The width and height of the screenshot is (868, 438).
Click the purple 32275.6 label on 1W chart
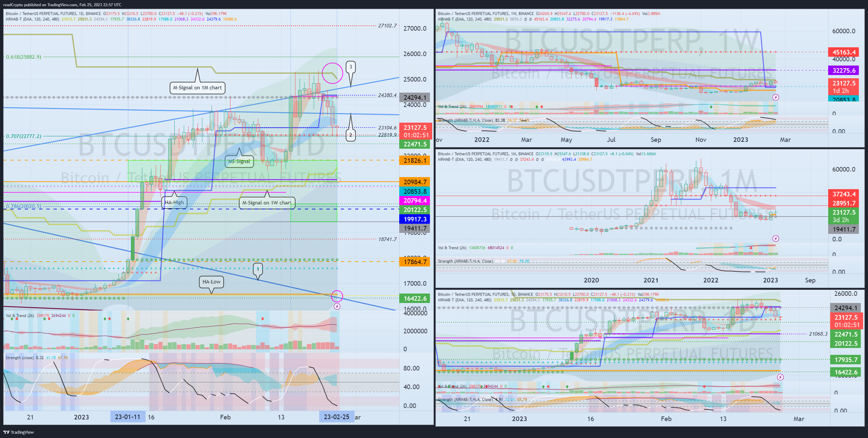[x=844, y=70]
